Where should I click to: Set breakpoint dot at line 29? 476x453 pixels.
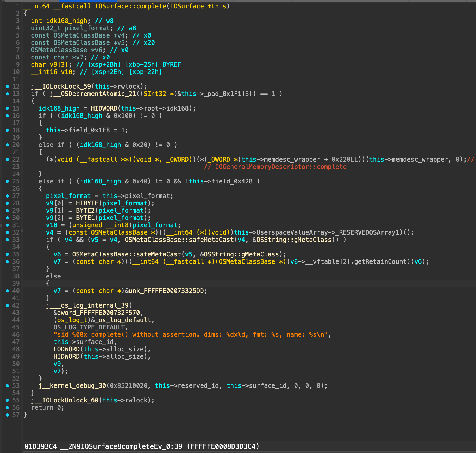[7, 211]
